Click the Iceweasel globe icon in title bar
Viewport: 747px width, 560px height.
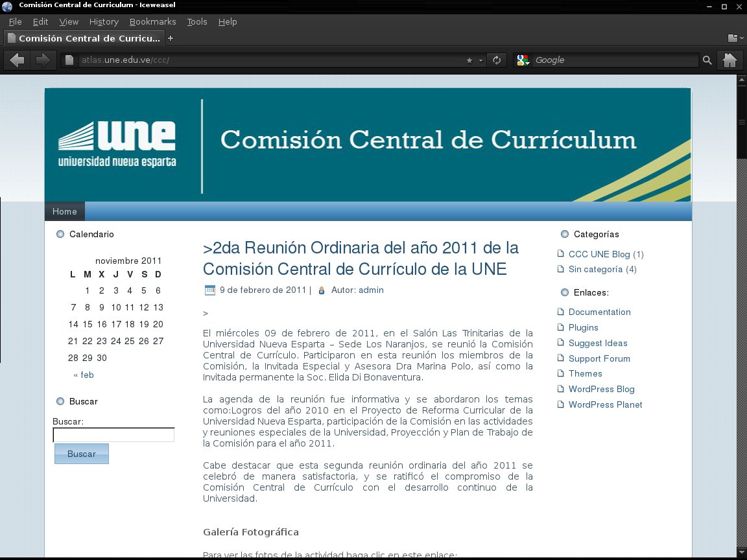click(x=7, y=6)
